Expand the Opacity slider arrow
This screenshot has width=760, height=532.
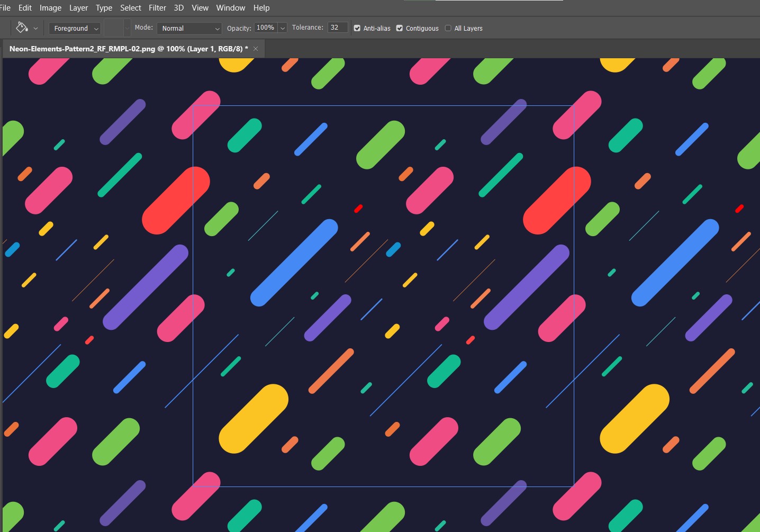pos(283,28)
